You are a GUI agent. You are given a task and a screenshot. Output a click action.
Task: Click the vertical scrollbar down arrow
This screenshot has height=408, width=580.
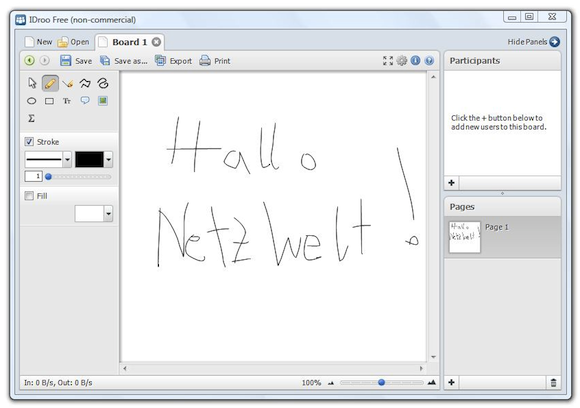433,357
